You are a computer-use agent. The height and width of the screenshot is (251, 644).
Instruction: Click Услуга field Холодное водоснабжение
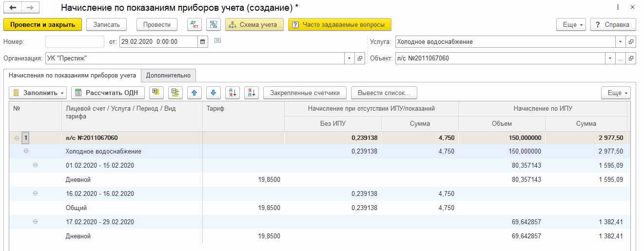coord(505,42)
